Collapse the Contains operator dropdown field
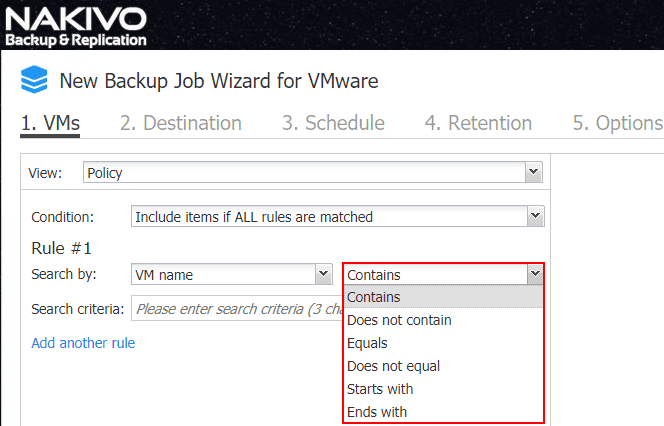Viewport: 664px width, 426px height. 443,274
